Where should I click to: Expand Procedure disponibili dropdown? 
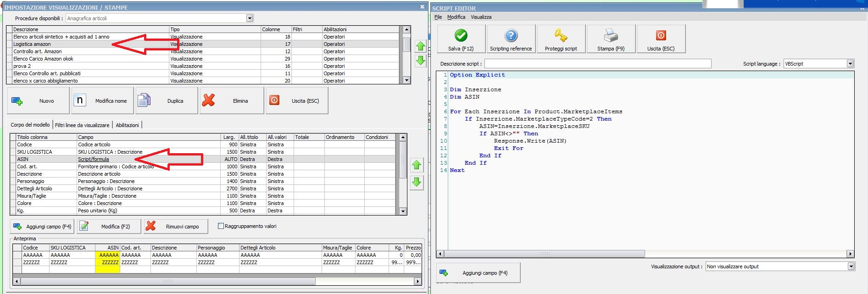250,18
